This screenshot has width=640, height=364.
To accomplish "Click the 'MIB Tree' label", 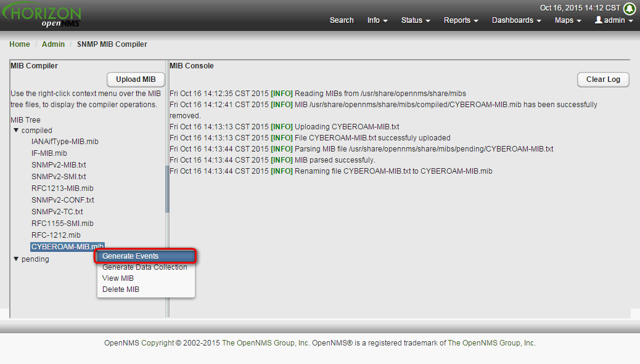I will tap(25, 120).
